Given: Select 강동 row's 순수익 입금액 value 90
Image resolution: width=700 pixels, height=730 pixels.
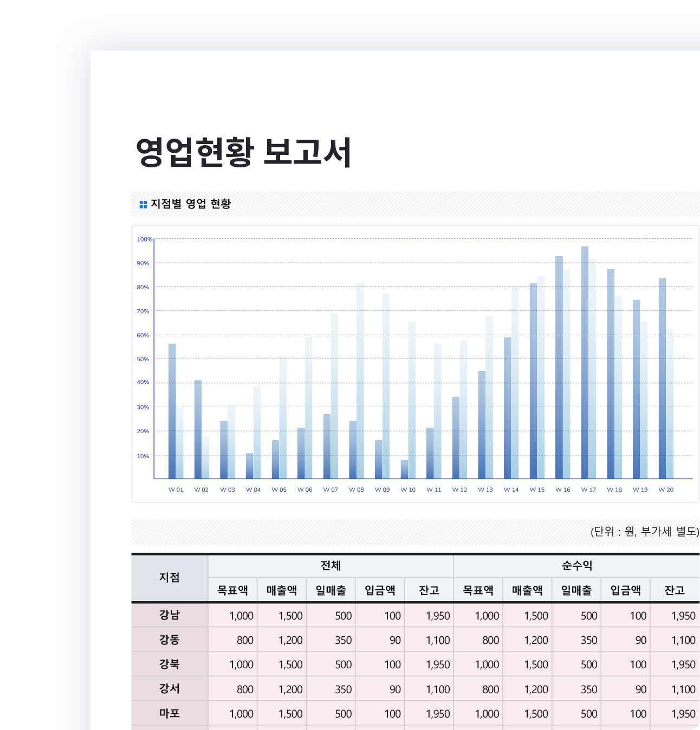Looking at the screenshot, I should tap(641, 640).
